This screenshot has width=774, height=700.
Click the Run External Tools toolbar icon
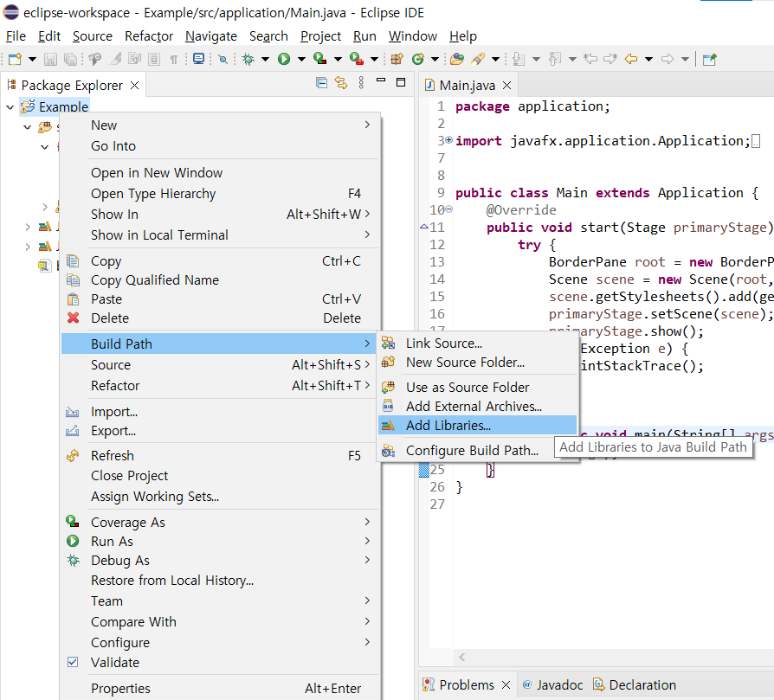pos(357,59)
